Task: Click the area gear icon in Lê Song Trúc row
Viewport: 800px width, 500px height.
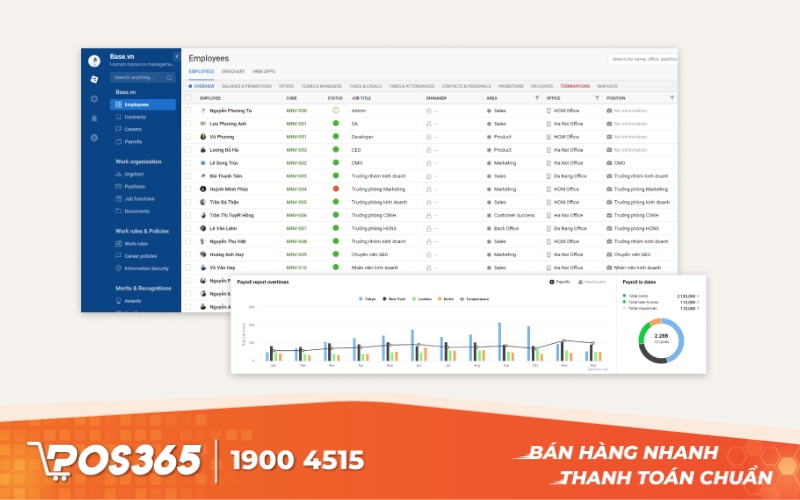Action: point(489,163)
